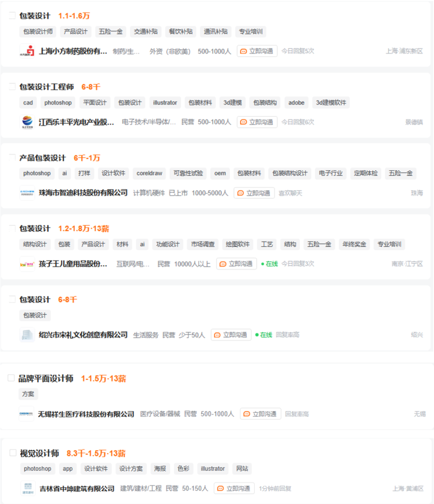Click the 绘图软件 tag

pyautogui.click(x=238, y=244)
